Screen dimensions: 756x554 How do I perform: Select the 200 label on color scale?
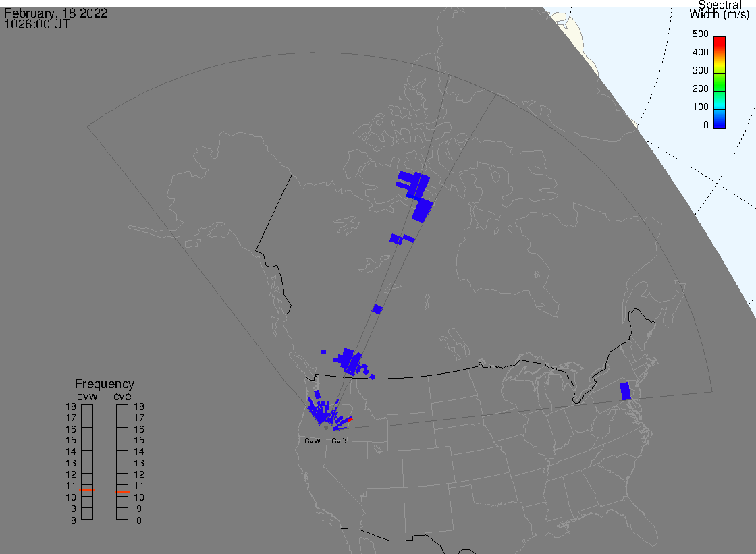click(x=700, y=88)
